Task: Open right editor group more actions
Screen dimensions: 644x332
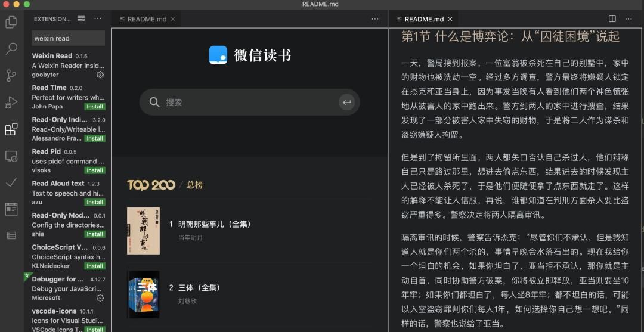Action: pyautogui.click(x=628, y=19)
